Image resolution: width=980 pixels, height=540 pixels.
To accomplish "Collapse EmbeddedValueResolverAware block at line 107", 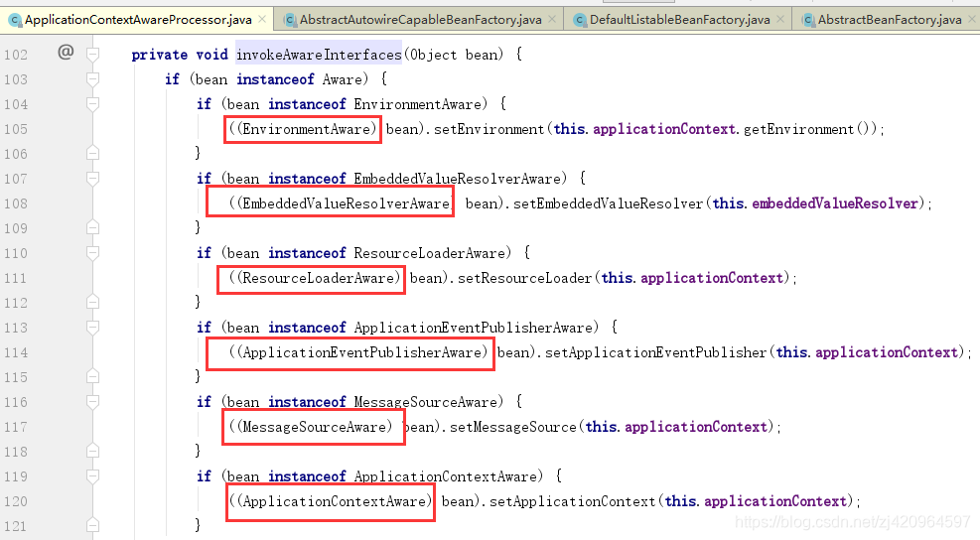I will [92, 179].
